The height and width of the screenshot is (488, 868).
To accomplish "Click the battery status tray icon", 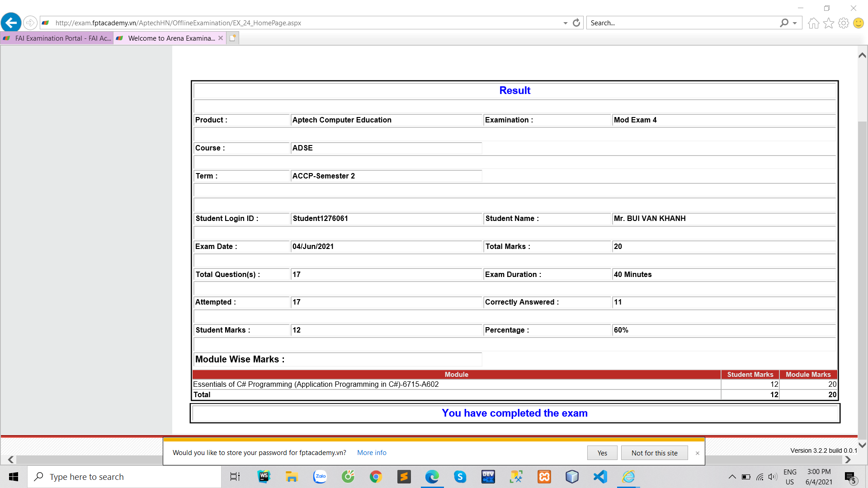I will click(x=746, y=477).
